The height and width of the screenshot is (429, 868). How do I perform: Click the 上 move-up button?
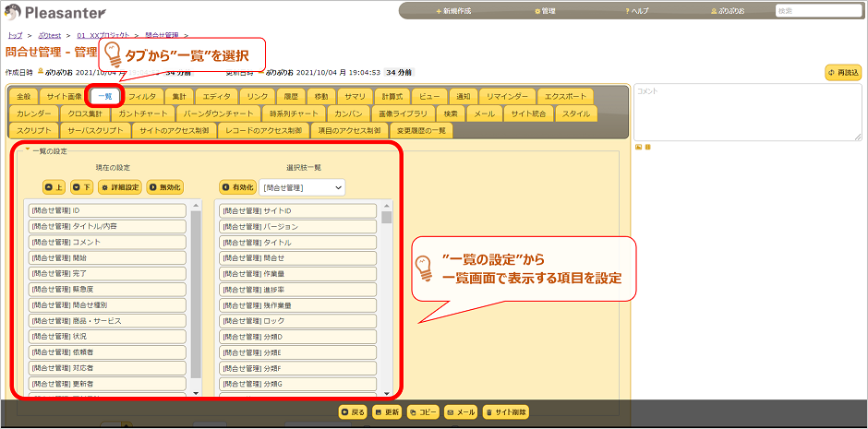(54, 187)
